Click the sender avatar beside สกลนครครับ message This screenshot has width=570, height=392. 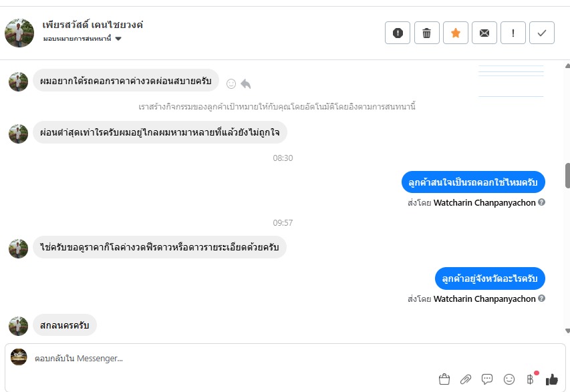18,325
